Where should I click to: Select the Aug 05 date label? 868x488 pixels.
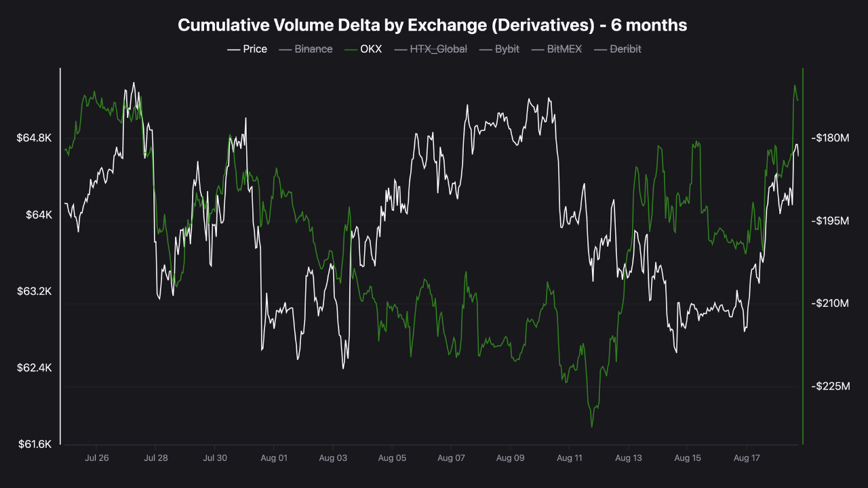[x=392, y=458]
